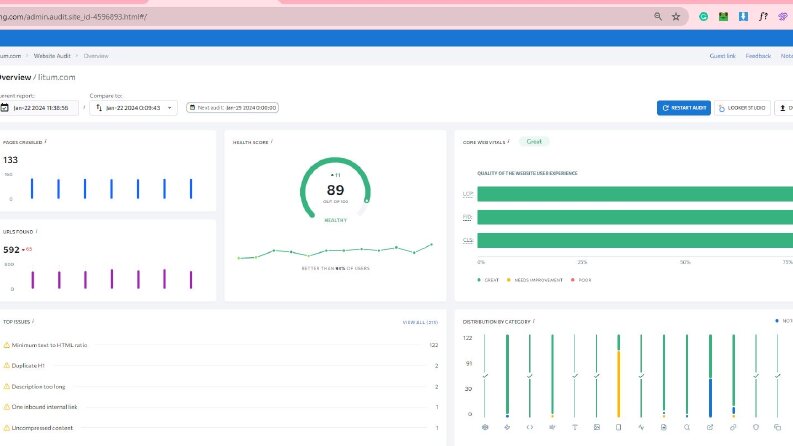Toggle the Great legend item

[488, 280]
